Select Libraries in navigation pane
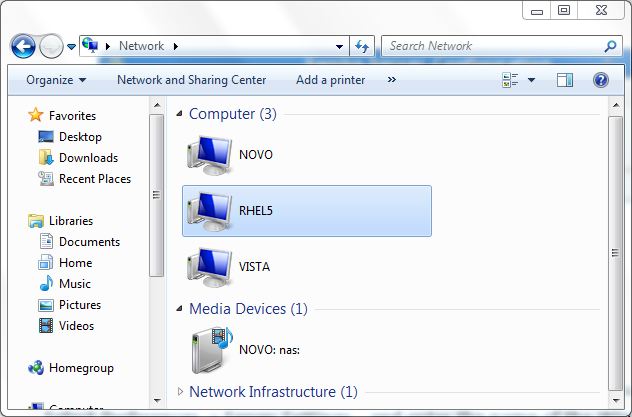The height and width of the screenshot is (417, 632). (x=71, y=221)
